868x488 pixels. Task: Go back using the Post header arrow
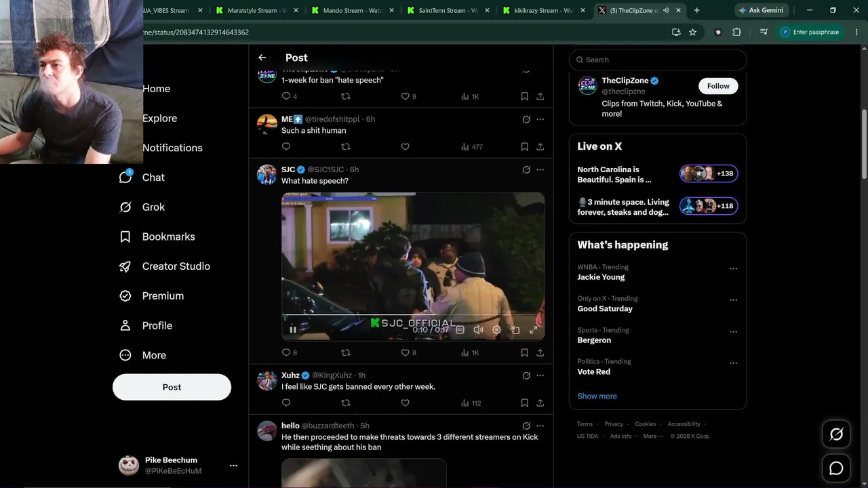tap(262, 58)
